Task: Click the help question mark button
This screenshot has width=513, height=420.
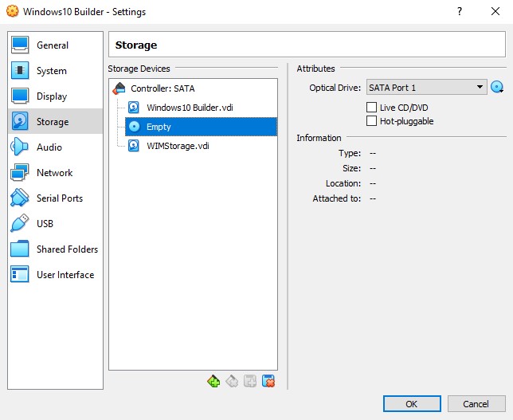Action: tap(460, 11)
